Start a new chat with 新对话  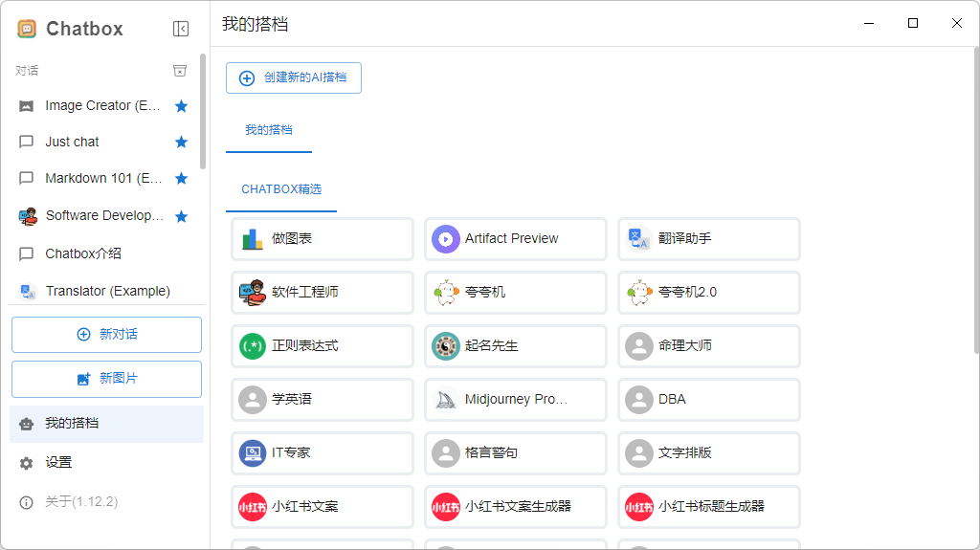tap(106, 335)
